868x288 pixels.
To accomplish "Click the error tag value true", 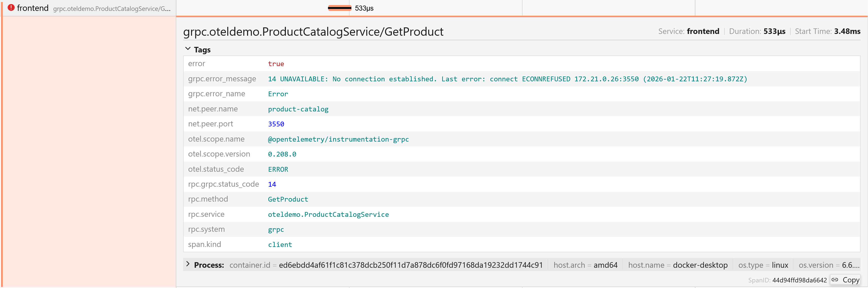I will (276, 64).
